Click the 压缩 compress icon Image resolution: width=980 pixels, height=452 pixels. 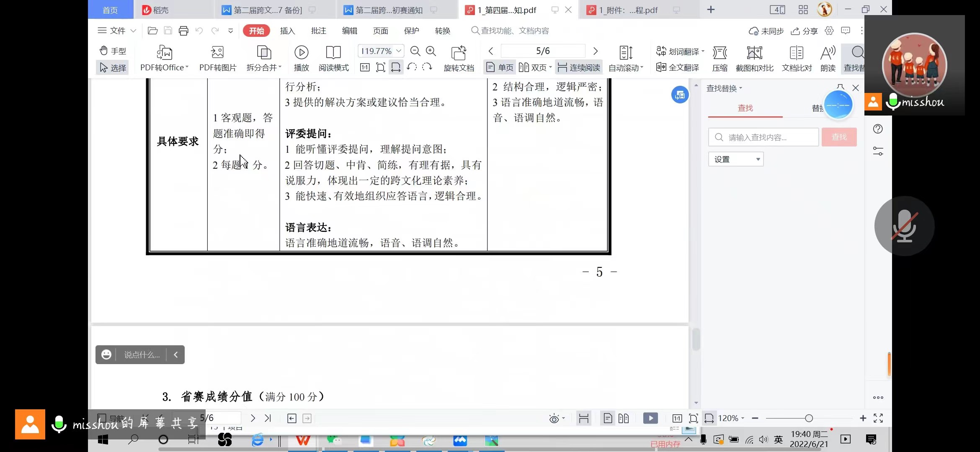[720, 53]
